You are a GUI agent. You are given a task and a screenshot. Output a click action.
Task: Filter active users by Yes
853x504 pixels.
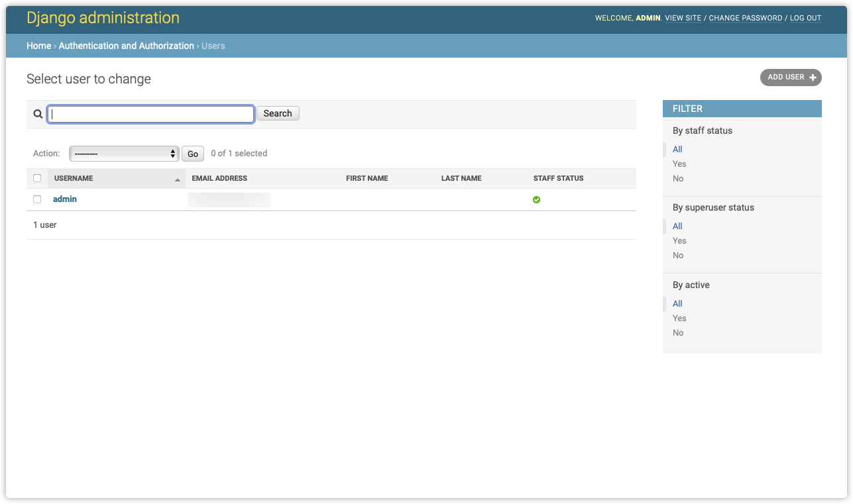[x=679, y=319]
